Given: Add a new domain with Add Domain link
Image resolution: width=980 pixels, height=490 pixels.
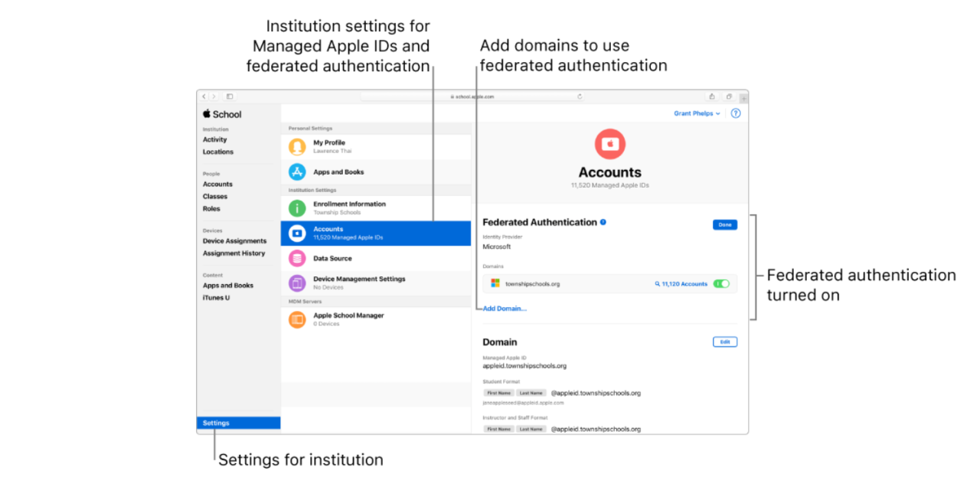Looking at the screenshot, I should 504,308.
